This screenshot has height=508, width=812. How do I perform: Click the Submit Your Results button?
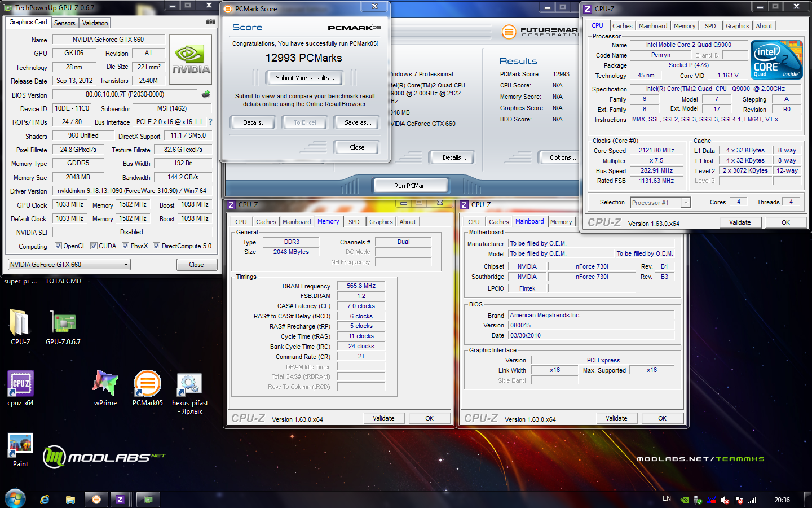pos(304,78)
